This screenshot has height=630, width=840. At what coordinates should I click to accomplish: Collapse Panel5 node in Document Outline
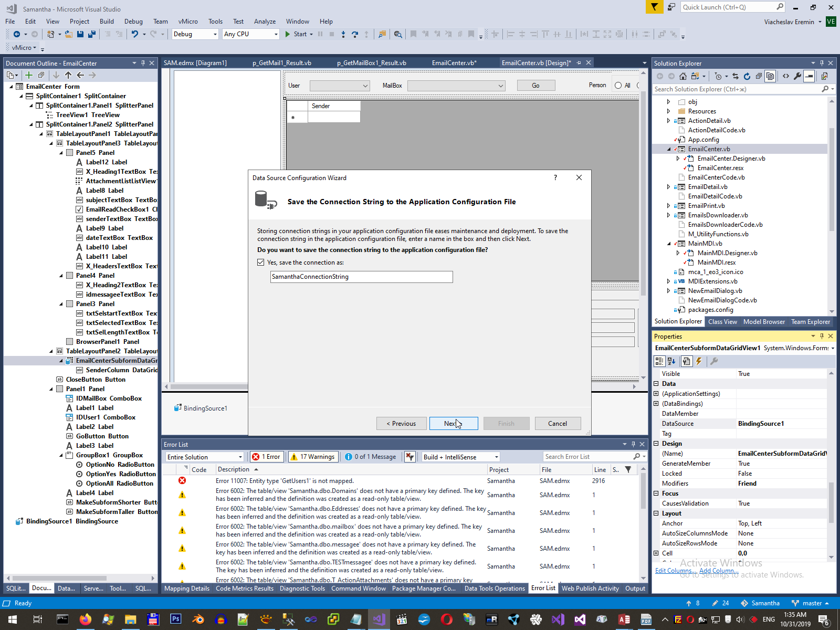point(61,153)
